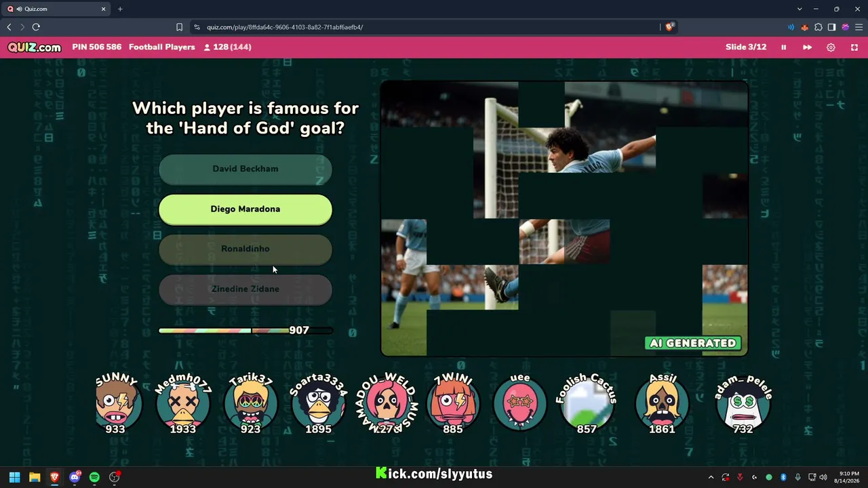Click the 7WINI player avatar

453,403
